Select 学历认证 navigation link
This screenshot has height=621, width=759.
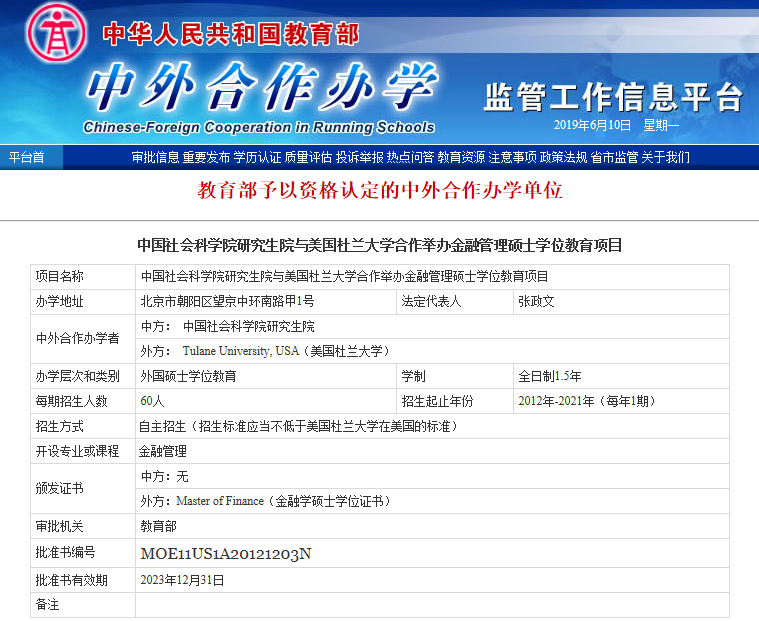[x=257, y=157]
